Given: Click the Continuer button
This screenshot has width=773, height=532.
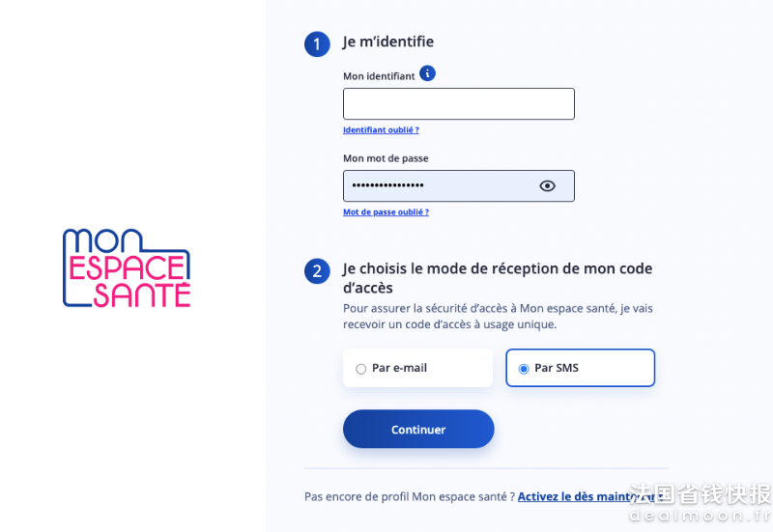Looking at the screenshot, I should pyautogui.click(x=418, y=429).
